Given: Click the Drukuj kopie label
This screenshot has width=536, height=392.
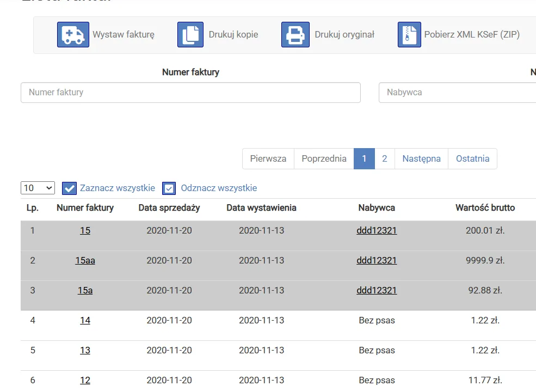Looking at the screenshot, I should [x=233, y=34].
